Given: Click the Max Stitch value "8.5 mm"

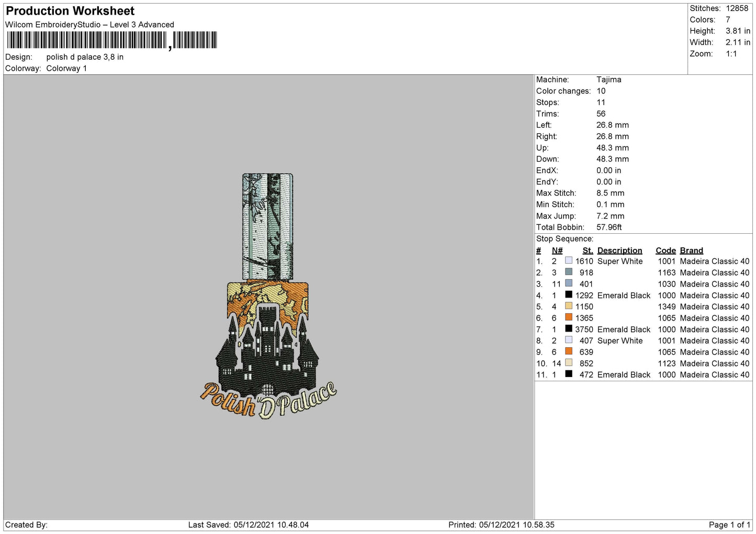Looking at the screenshot, I should (611, 193).
